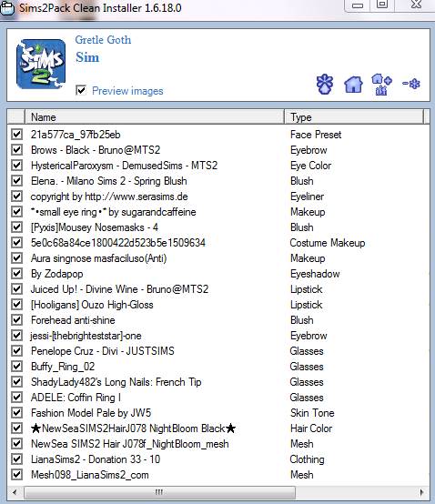This screenshot has width=435, height=504.
Task: Click the window icon in title bar
Action: coord(7,7)
